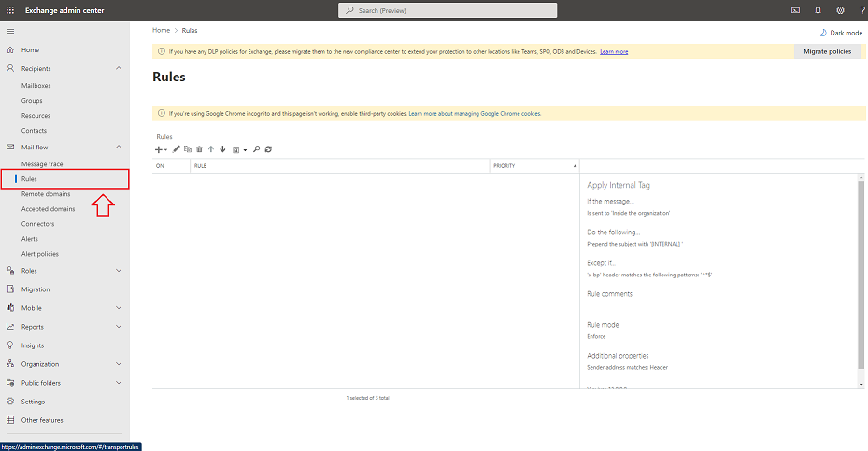868x451 pixels.
Task: Toggle the hamburger navigation menu
Action: pyautogui.click(x=10, y=32)
